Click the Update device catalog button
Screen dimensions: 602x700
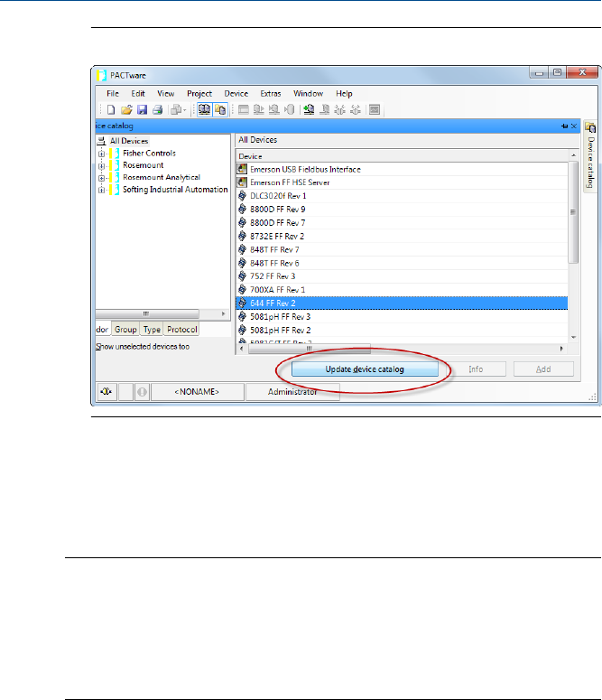click(365, 369)
